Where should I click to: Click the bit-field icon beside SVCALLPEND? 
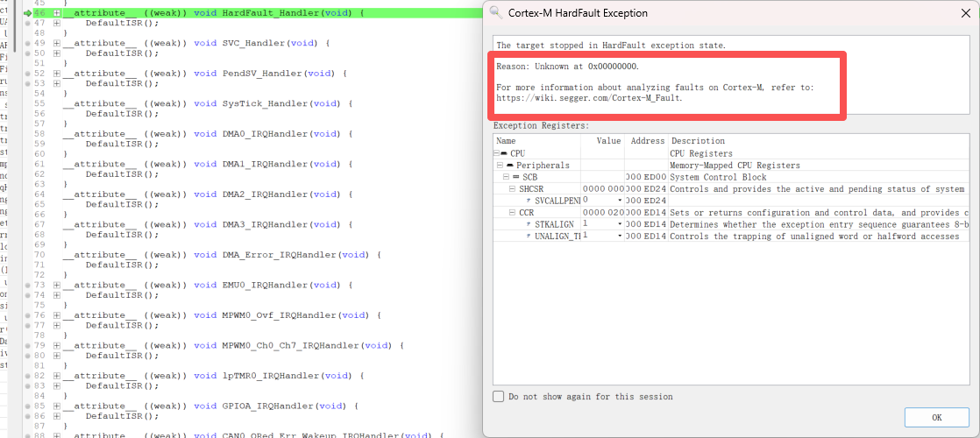click(529, 201)
